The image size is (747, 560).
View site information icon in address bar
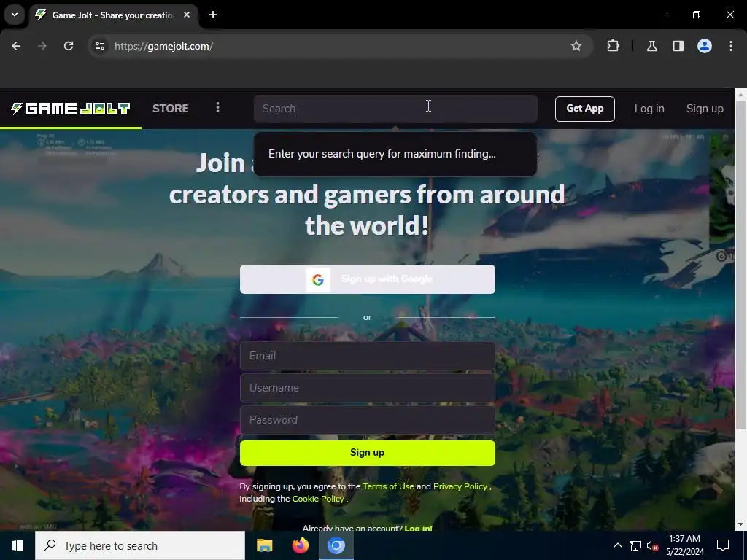[x=100, y=46]
